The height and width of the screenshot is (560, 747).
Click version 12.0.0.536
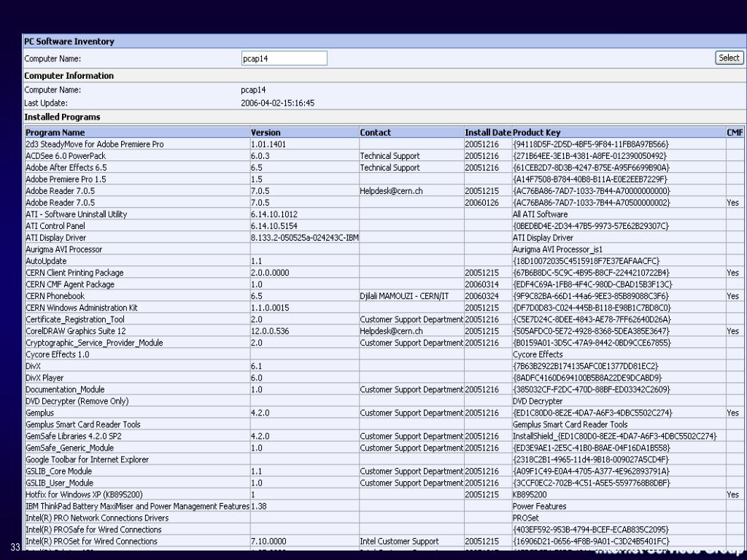[270, 331]
